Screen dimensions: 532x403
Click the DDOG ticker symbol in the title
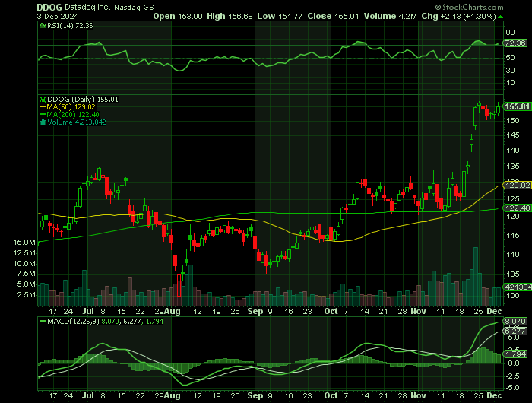point(49,7)
